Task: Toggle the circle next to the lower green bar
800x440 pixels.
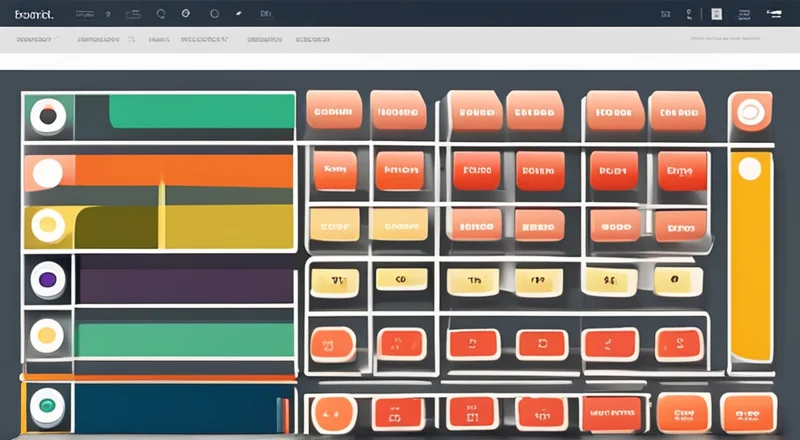Action: click(x=47, y=335)
